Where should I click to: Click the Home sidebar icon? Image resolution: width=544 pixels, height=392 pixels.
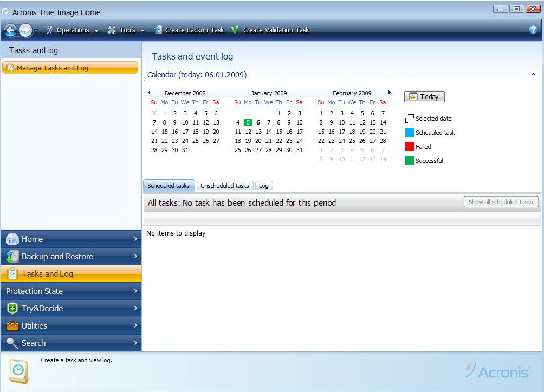click(12, 239)
